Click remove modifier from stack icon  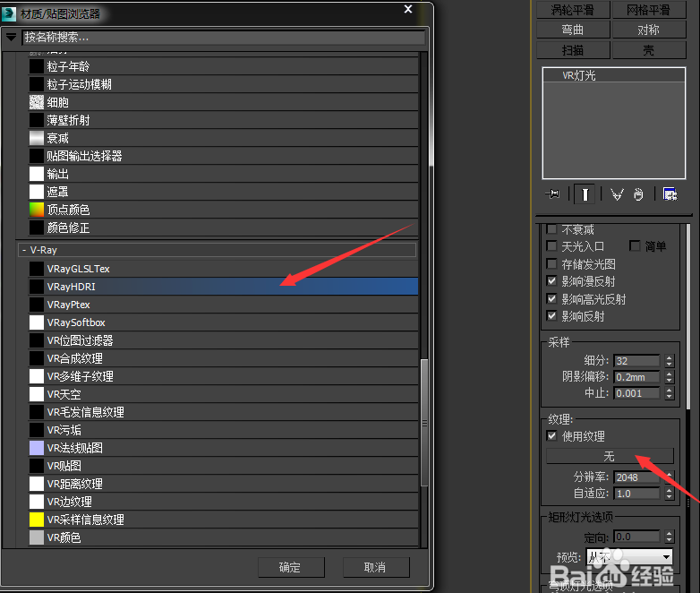point(638,194)
